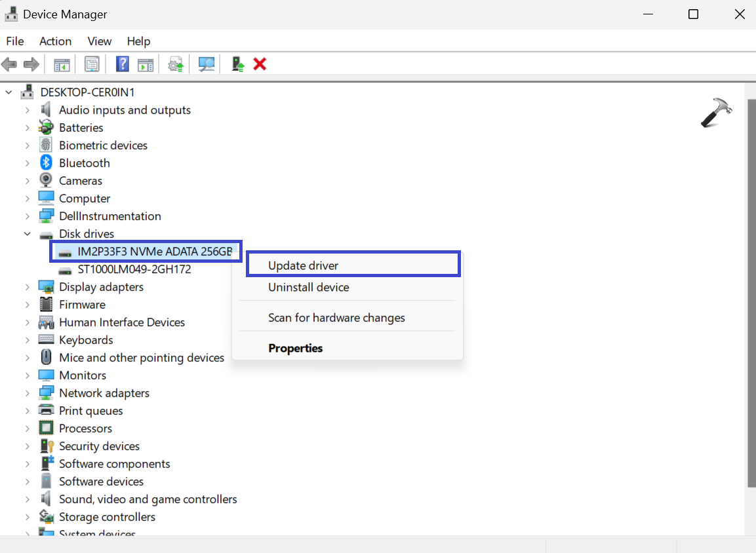Choose Update driver from context menu

coord(303,265)
